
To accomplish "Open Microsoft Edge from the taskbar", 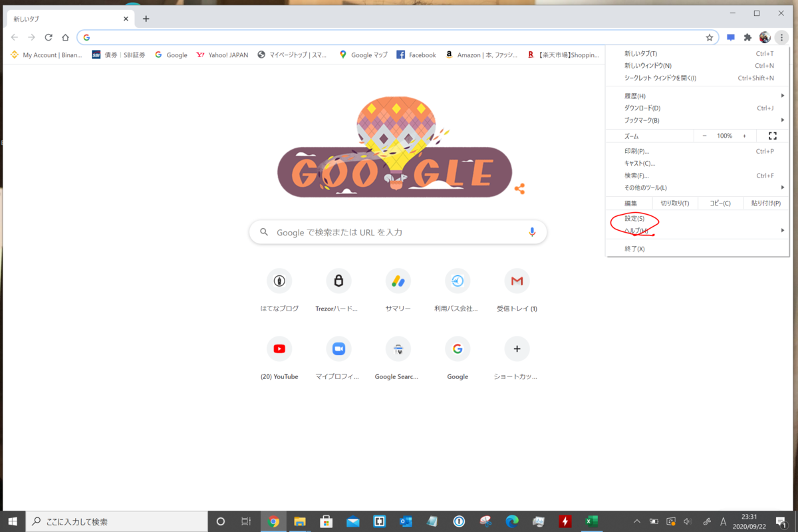I will [x=511, y=521].
